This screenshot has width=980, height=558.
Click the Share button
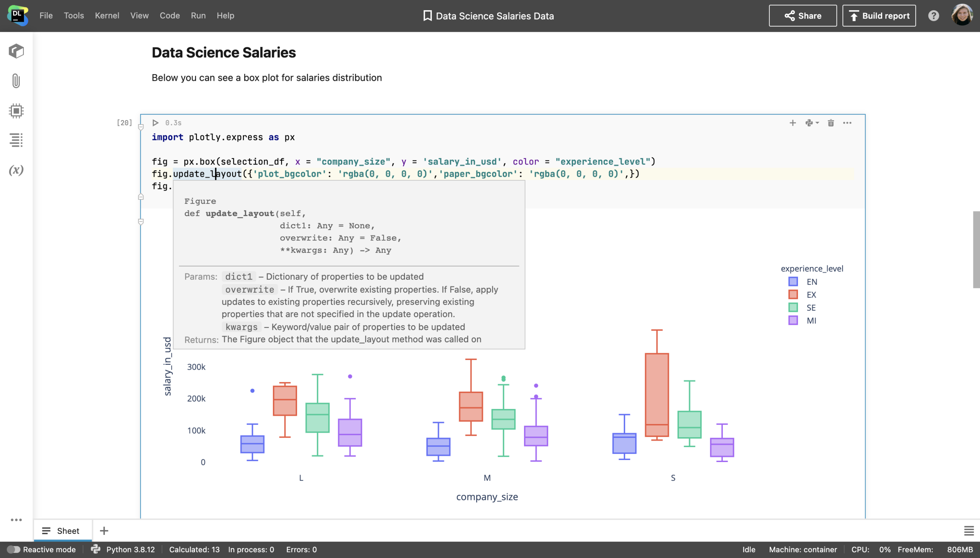(x=803, y=15)
